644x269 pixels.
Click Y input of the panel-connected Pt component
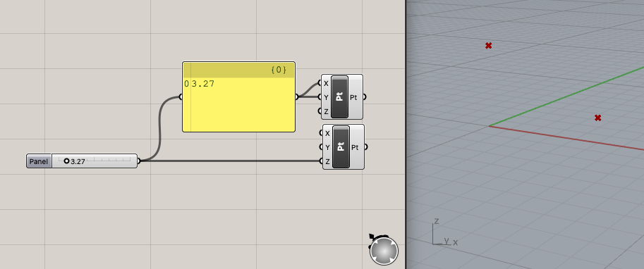coord(326,97)
